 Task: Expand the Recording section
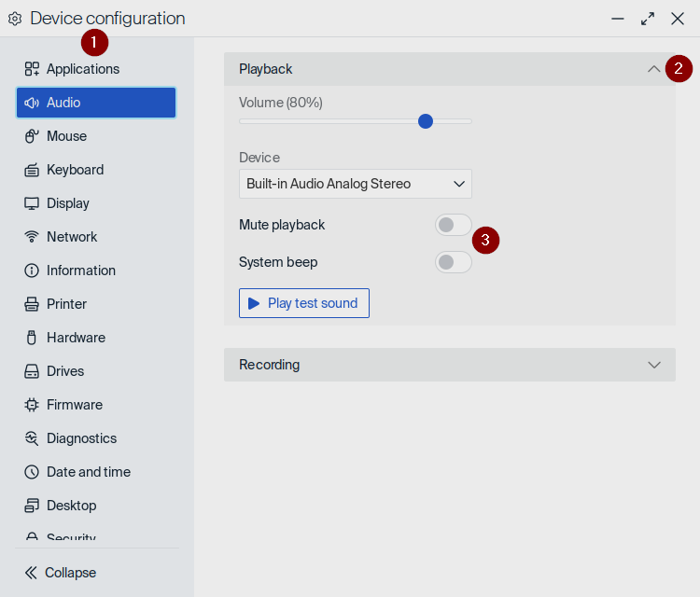coord(449,365)
